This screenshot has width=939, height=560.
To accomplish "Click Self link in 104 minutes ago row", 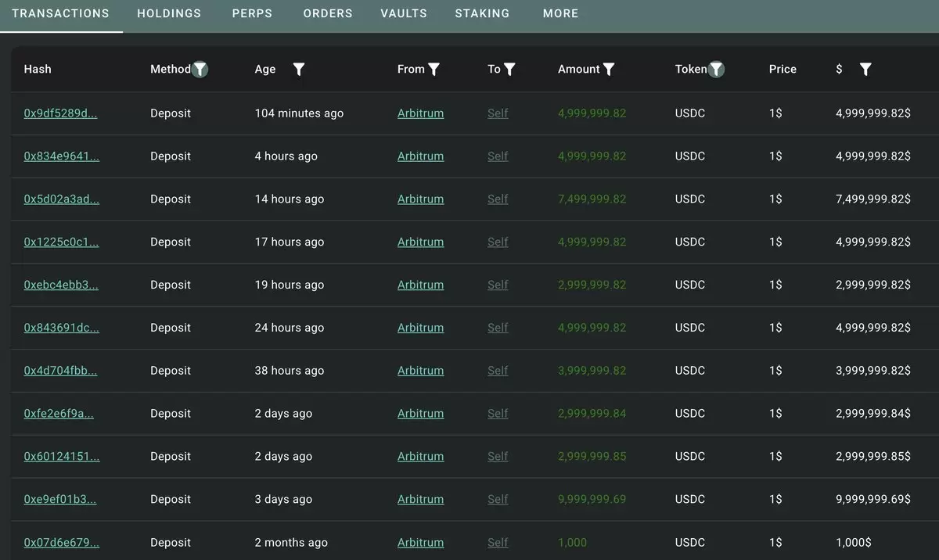I will point(498,113).
